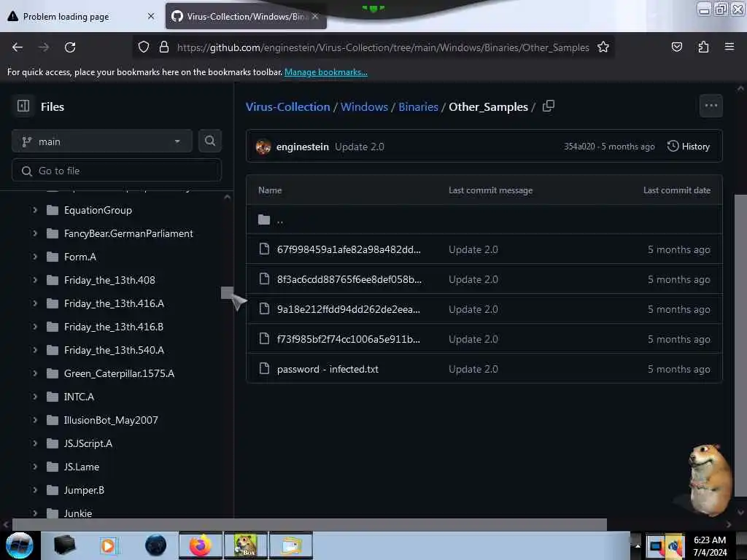Reload the current GitHub page
Viewport: 747px width, 560px height.
(x=70, y=47)
